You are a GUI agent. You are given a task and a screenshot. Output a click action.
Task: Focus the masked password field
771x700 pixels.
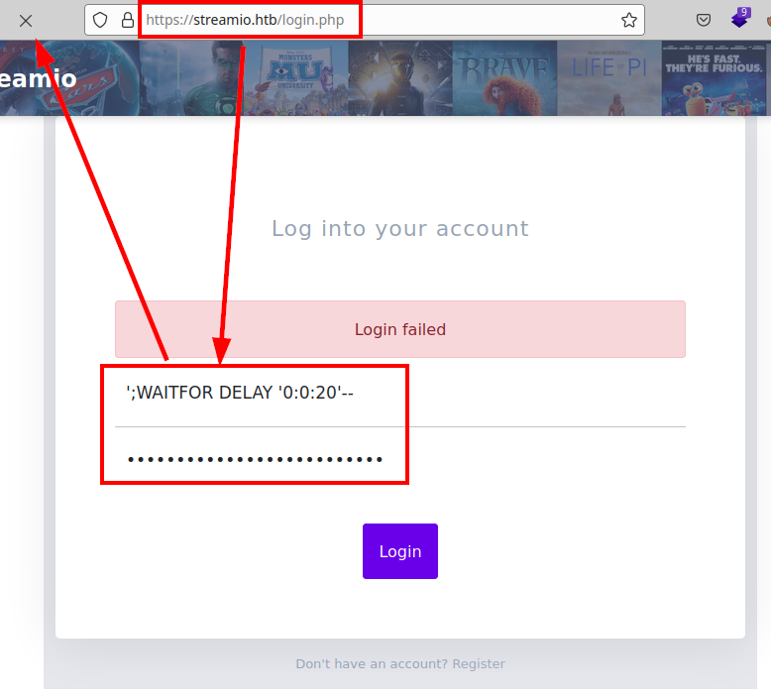tap(400, 459)
